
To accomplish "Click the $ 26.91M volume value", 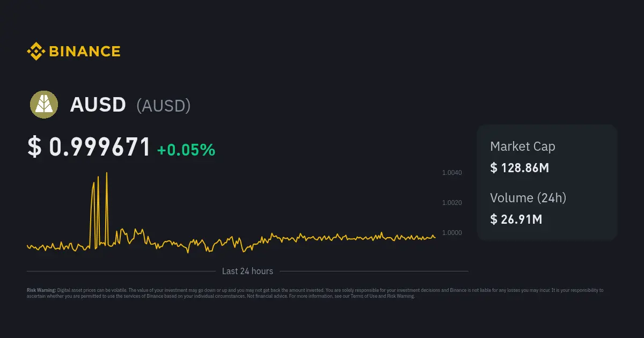I will (x=516, y=219).
